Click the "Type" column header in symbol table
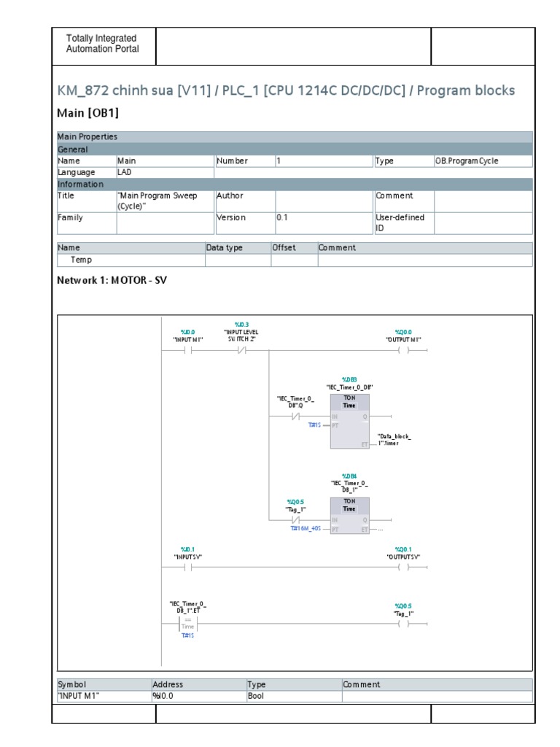The width and height of the screenshot is (560, 747). 295,684
